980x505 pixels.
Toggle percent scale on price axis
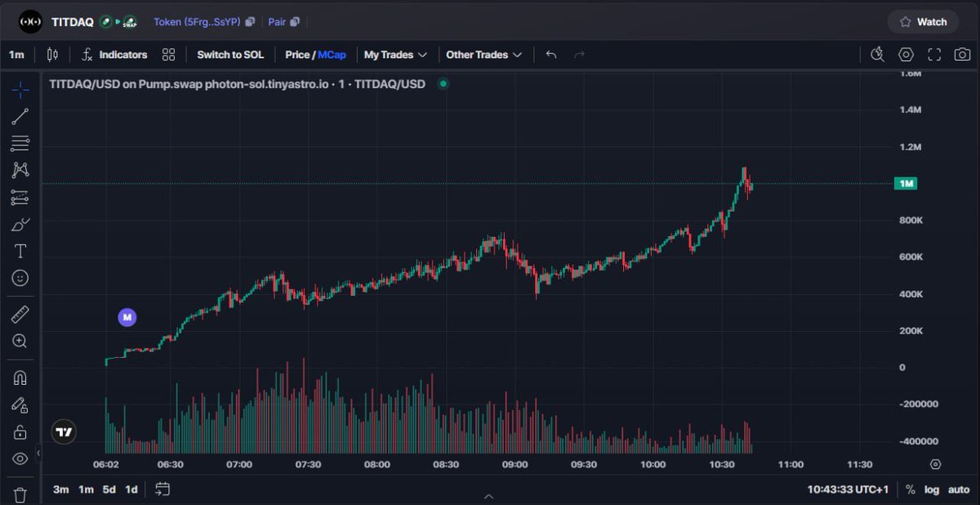(x=911, y=489)
